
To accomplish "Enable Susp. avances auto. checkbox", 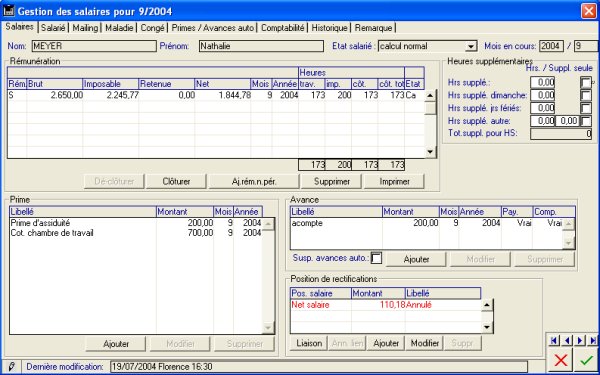I will [377, 258].
